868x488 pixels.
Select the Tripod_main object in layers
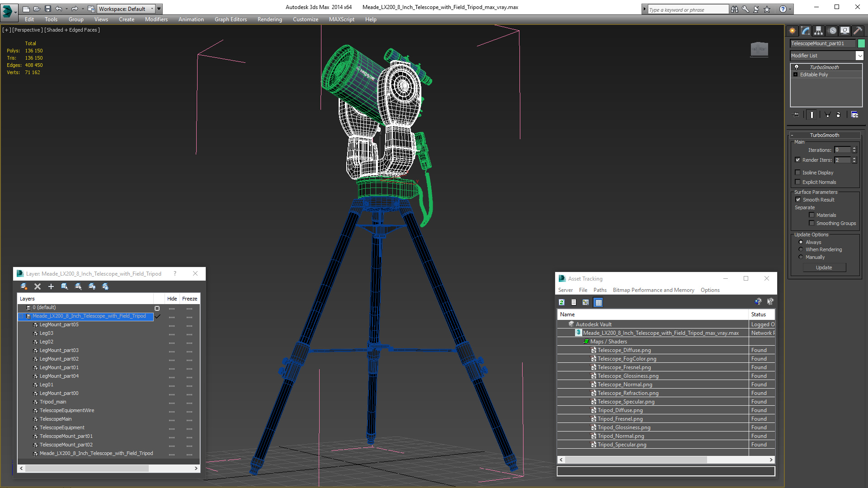[53, 402]
